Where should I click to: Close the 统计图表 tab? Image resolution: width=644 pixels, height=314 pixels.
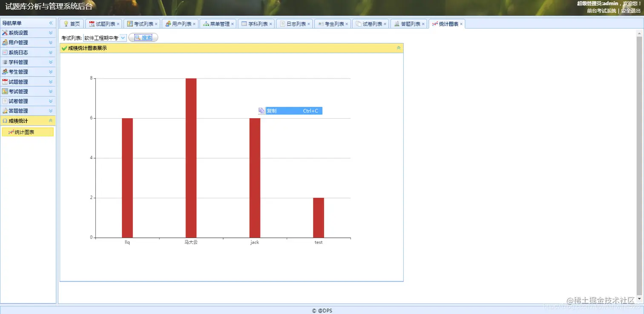pyautogui.click(x=461, y=24)
